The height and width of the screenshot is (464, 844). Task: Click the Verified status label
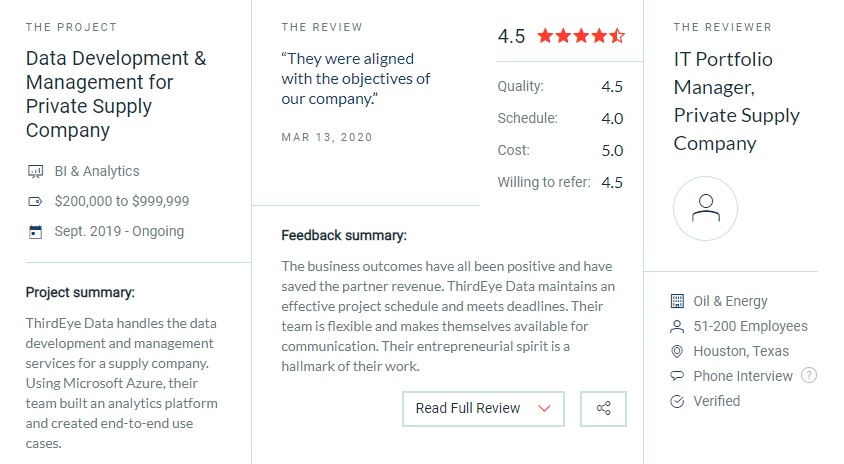(x=716, y=401)
